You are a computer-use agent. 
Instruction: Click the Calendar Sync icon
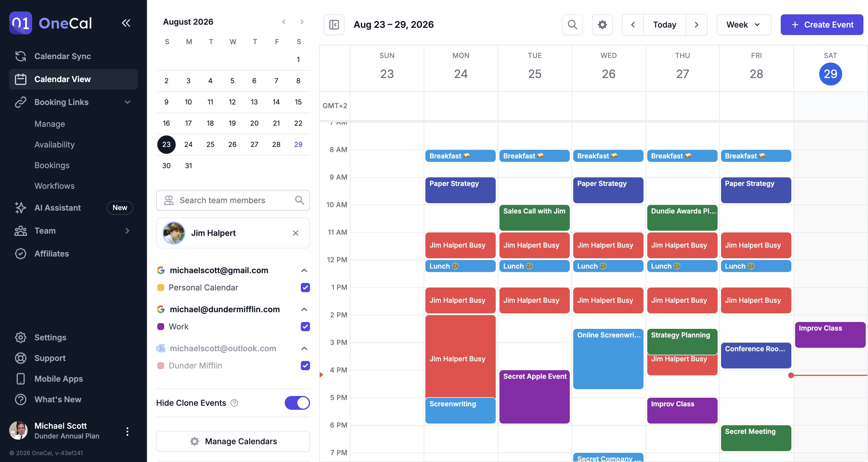tap(21, 56)
